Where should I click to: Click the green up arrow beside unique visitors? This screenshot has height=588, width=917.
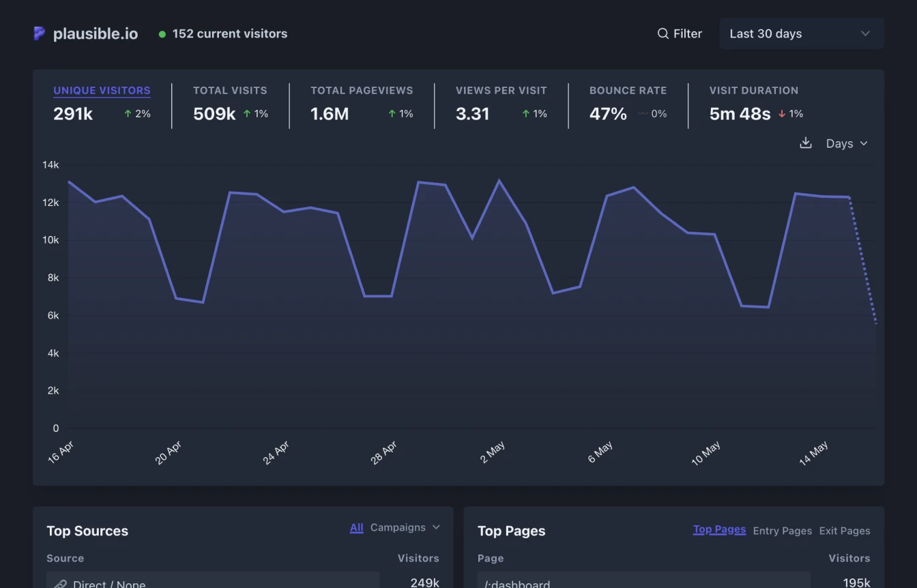pos(128,114)
